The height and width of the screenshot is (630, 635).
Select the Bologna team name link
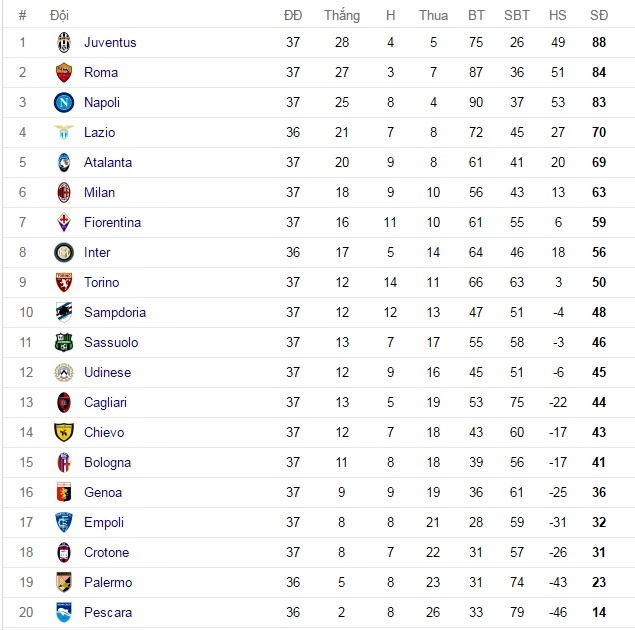point(107,463)
